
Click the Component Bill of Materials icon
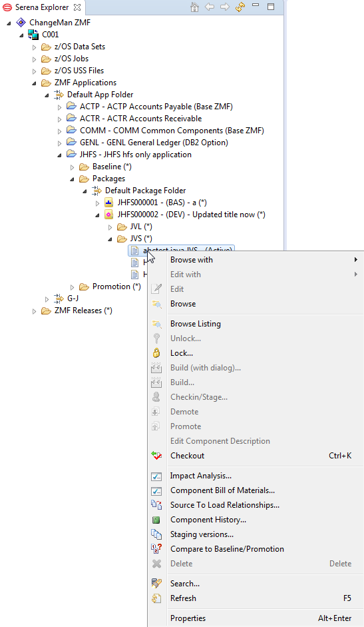pyautogui.click(x=156, y=490)
